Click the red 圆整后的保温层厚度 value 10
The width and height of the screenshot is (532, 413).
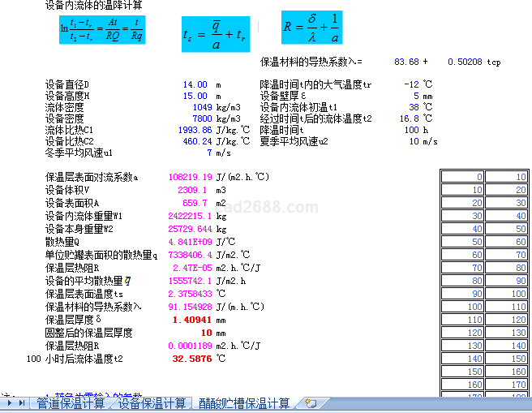tap(206, 333)
